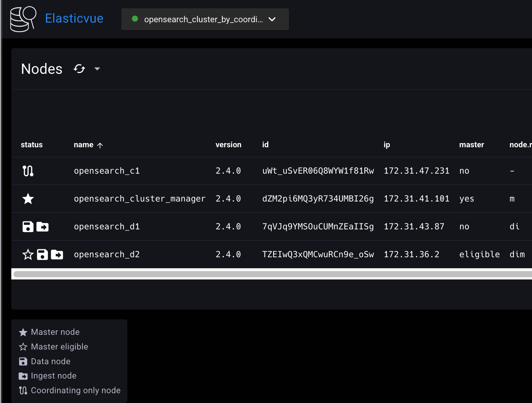Sort by the status column header

pyautogui.click(x=32, y=145)
